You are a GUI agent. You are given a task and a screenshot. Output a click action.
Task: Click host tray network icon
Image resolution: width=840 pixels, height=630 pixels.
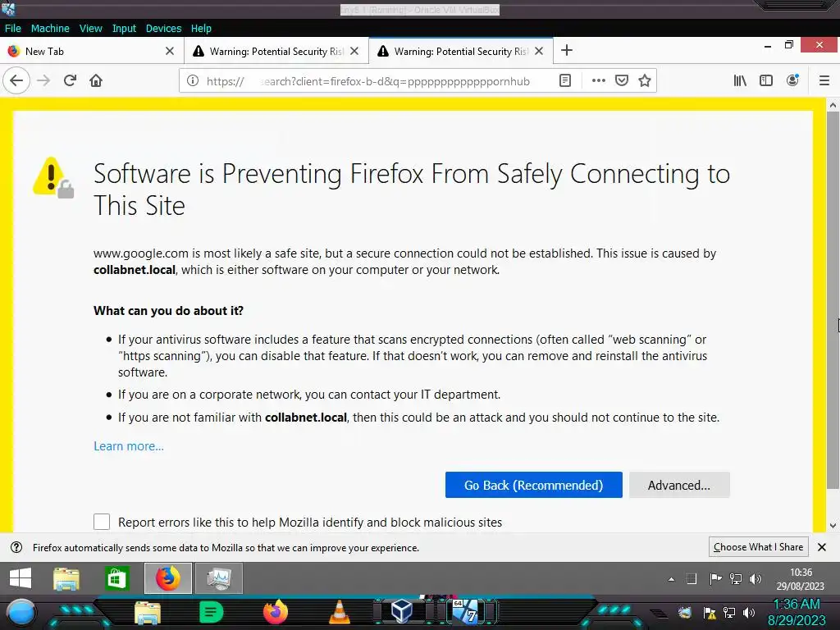[729, 612]
